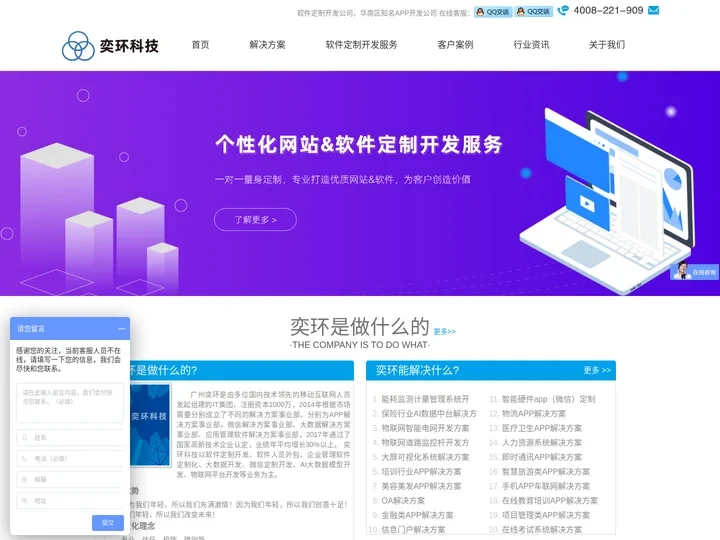Screen dimensions: 720x540
Task: Open 关于我们 menu item
Action: [607, 45]
